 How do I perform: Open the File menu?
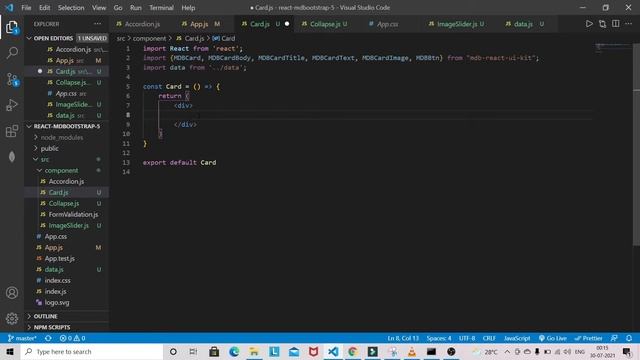[26, 8]
